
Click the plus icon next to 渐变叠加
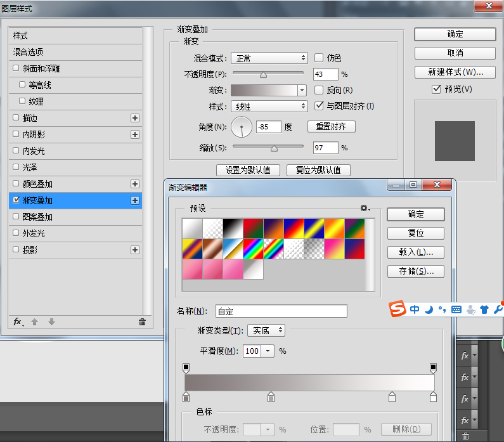click(x=135, y=200)
